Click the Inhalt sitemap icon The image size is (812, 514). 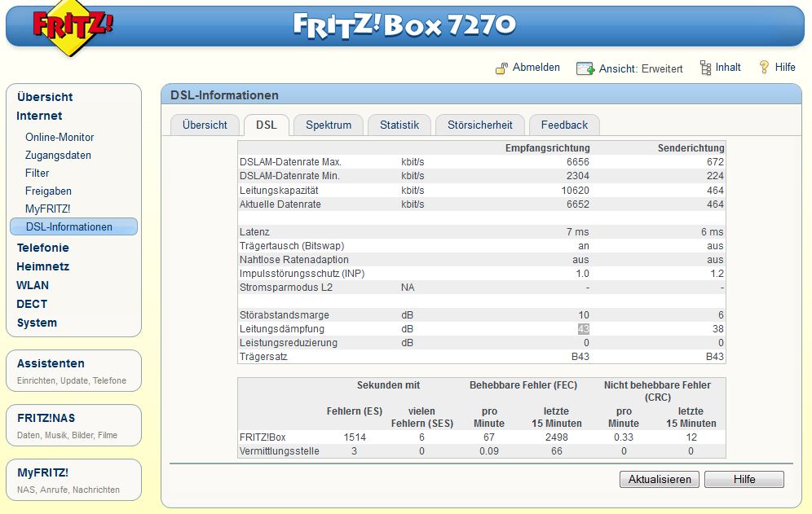(705, 68)
